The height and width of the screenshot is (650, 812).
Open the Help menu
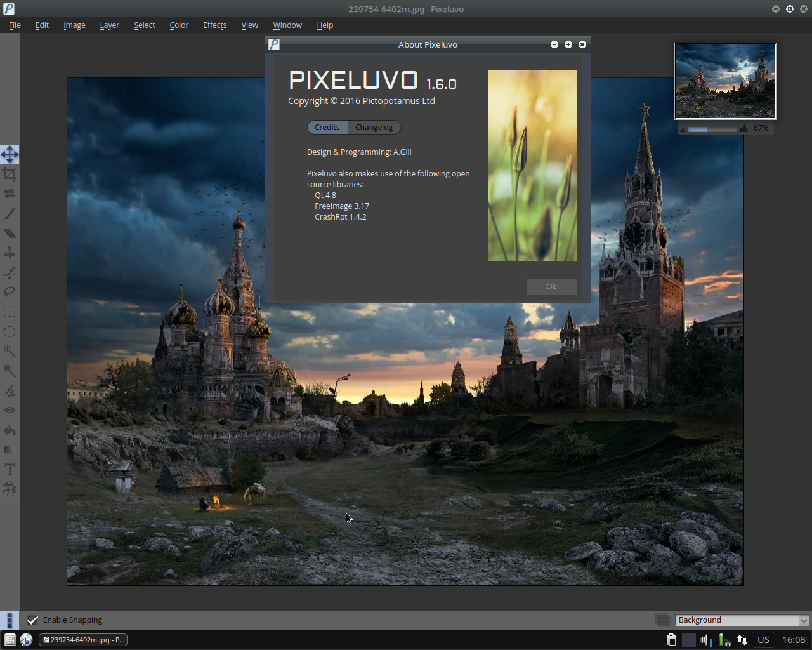(325, 25)
